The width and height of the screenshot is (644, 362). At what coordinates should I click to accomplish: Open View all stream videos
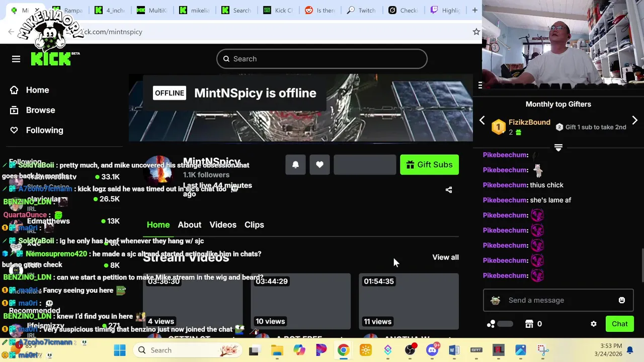[x=445, y=257]
